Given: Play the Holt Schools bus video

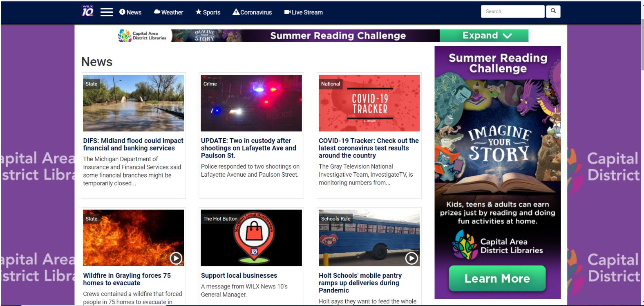Looking at the screenshot, I should point(411,258).
